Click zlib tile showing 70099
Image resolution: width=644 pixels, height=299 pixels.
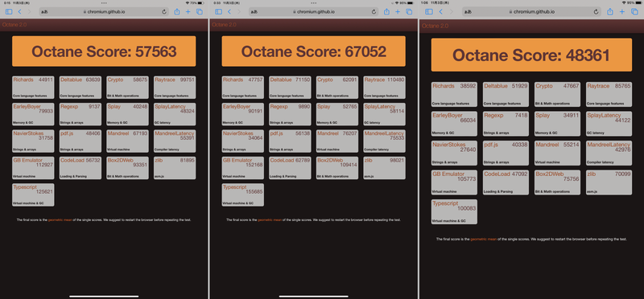tap(609, 182)
